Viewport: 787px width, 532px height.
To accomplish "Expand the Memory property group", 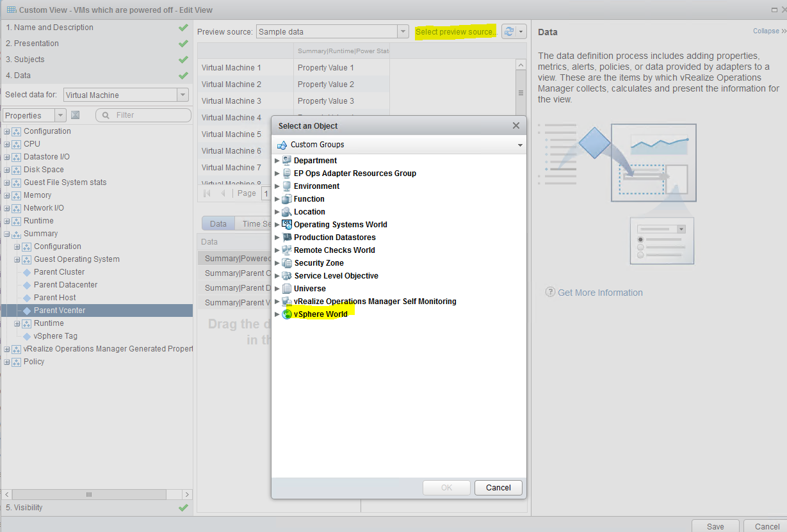I will pyautogui.click(x=7, y=195).
